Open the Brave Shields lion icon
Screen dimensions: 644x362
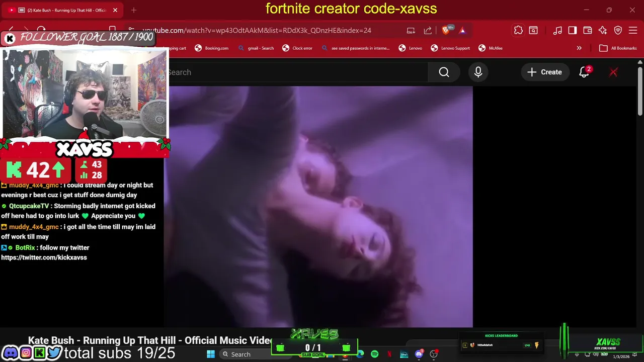pyautogui.click(x=446, y=30)
